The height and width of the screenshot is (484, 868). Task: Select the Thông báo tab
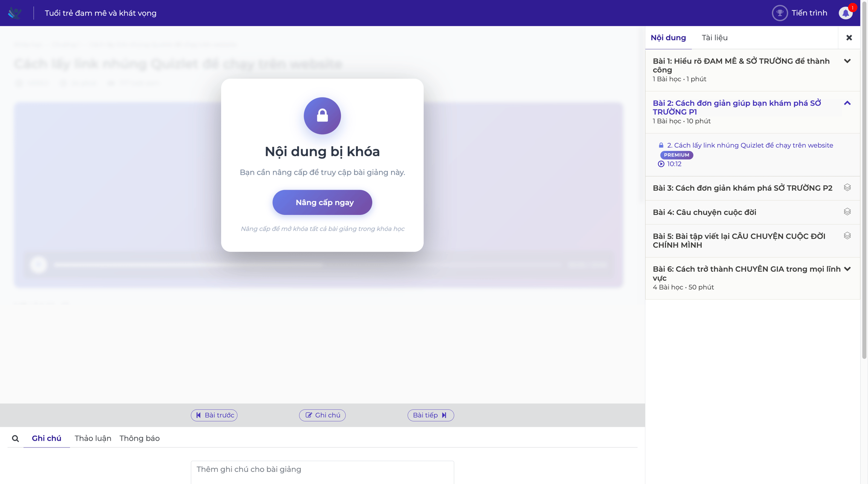(x=139, y=438)
